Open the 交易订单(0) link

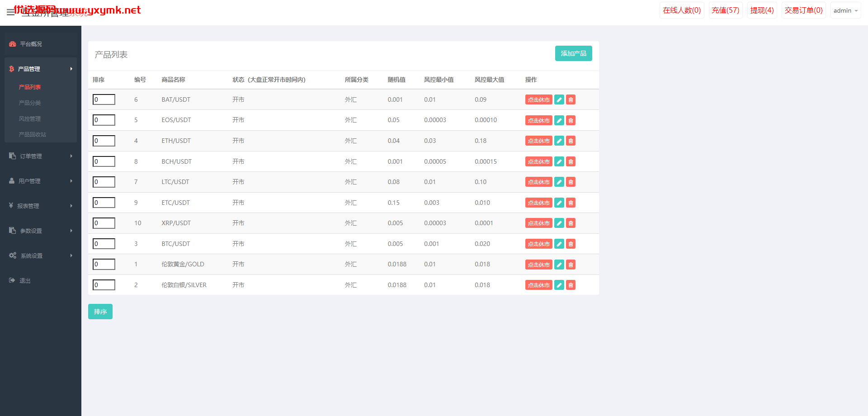click(x=803, y=10)
